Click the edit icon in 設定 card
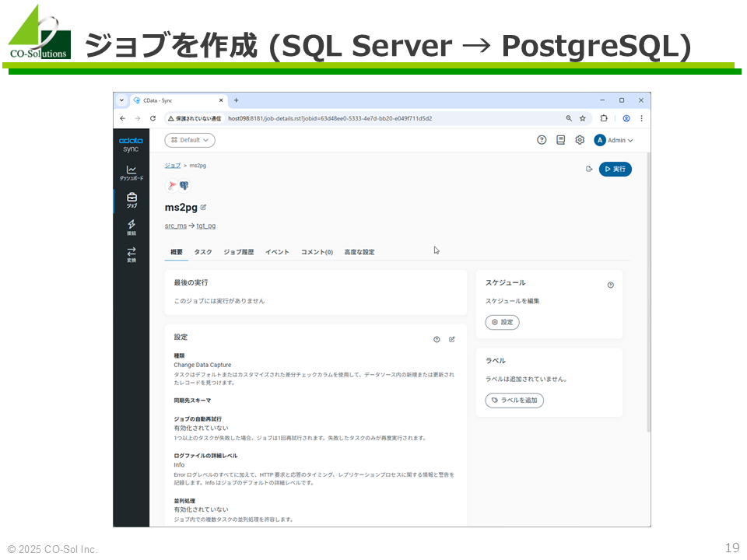The height and width of the screenshot is (560, 747). click(x=452, y=340)
